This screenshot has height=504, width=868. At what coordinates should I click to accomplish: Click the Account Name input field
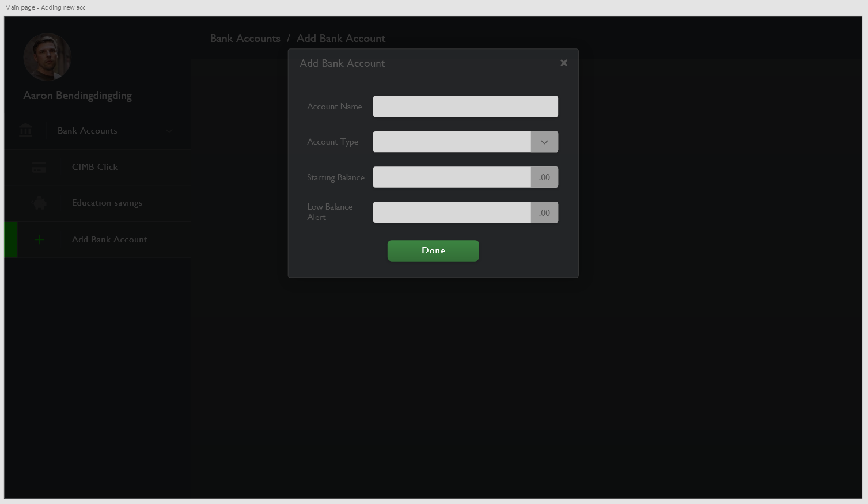(x=465, y=106)
